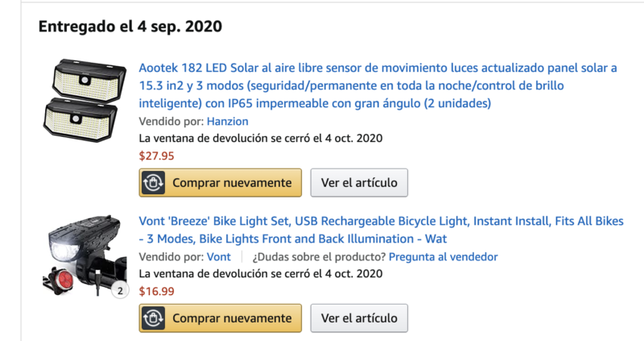Open the Aootek 182 LED Solar product title link
The image size is (644, 341).
(378, 85)
